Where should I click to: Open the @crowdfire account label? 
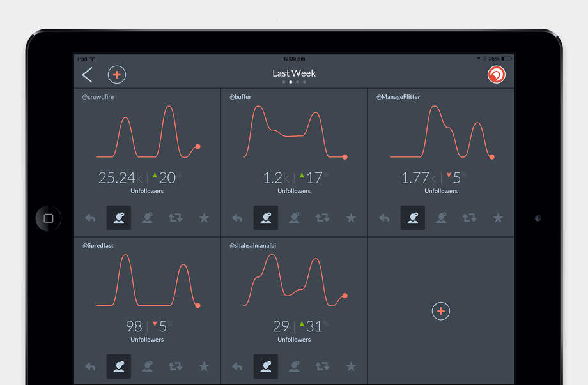point(98,96)
